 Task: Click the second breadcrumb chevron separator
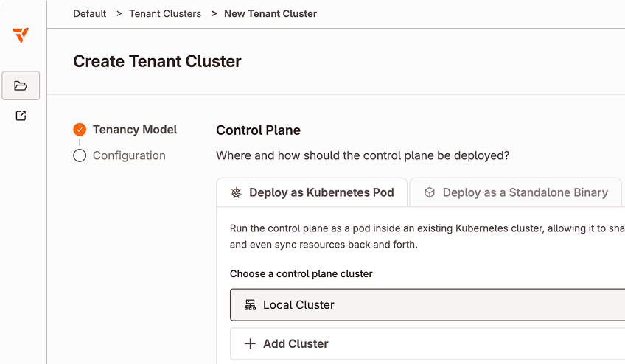click(x=214, y=13)
